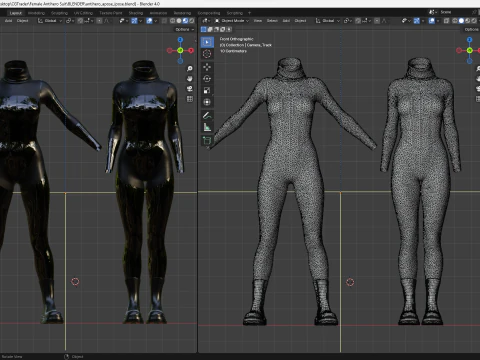480x360 pixels.
Task: Click the add workspace plus button
Action: pyautogui.click(x=249, y=13)
